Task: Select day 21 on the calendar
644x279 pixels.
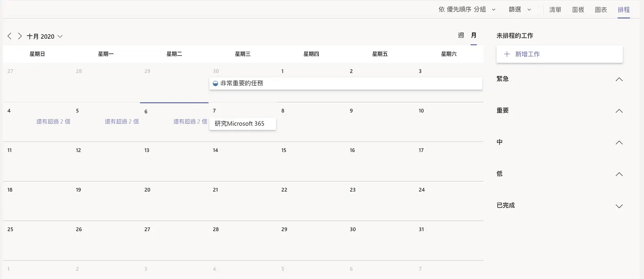Action: point(215,190)
